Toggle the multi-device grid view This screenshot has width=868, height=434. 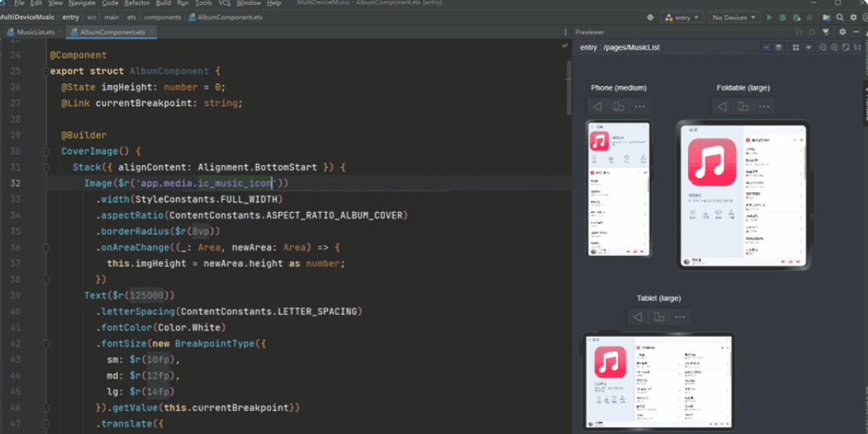(796, 47)
